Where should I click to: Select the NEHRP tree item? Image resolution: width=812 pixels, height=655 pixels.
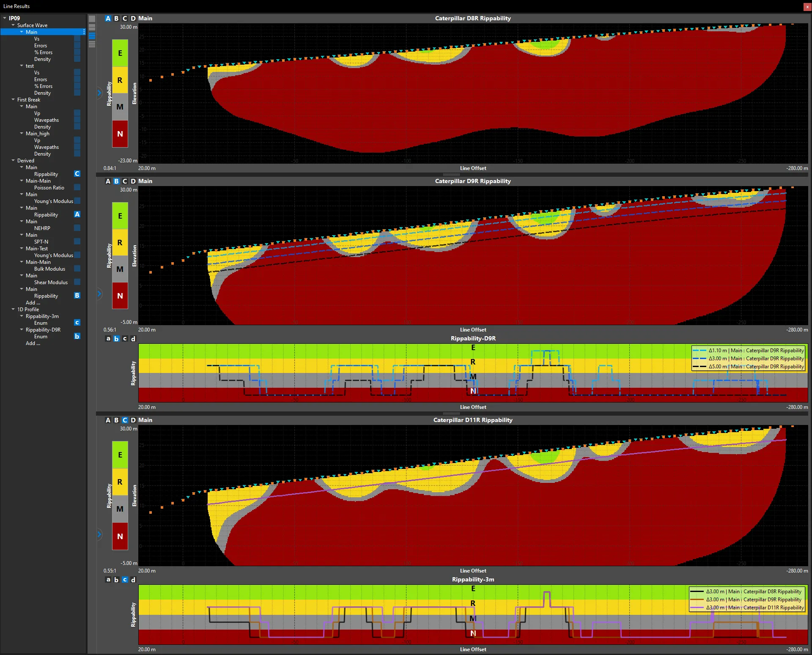[42, 228]
